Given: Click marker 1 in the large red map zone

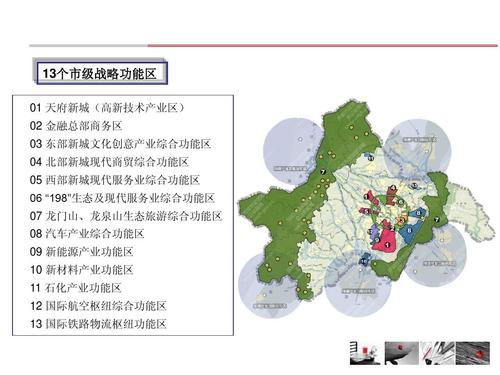Looking at the screenshot, I should [x=387, y=245].
